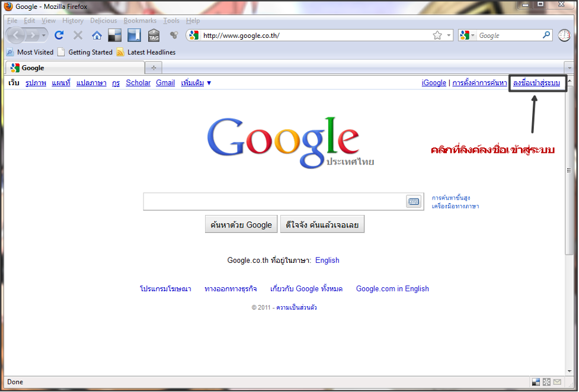
Task: Click the blue bookmark sidebar icon
Action: [134, 36]
